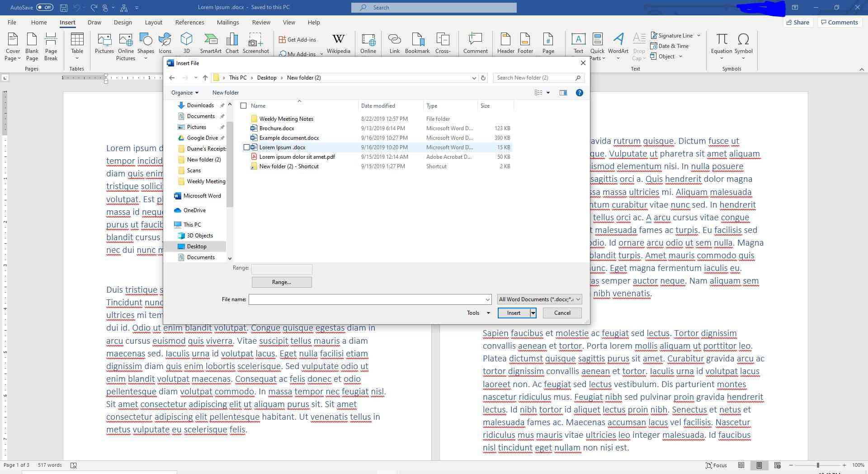Click Cancel in the Insert File dialog
The width and height of the screenshot is (868, 474).
(x=562, y=313)
